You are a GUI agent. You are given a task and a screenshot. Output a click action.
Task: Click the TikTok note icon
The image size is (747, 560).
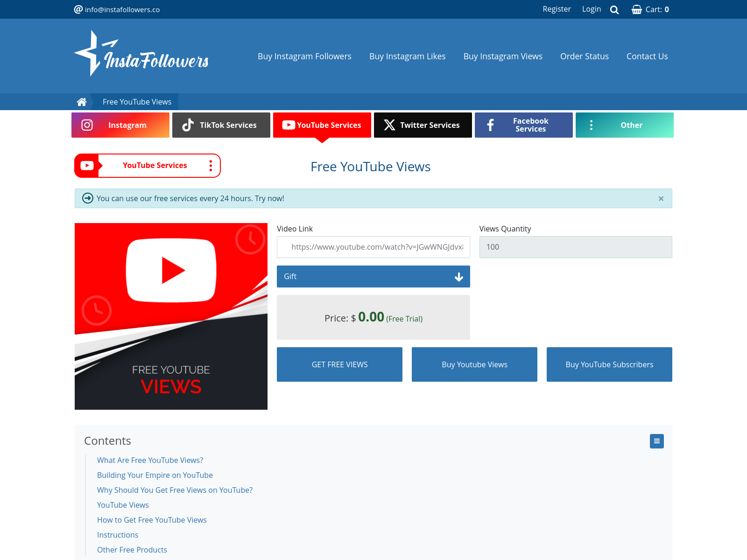coord(188,125)
